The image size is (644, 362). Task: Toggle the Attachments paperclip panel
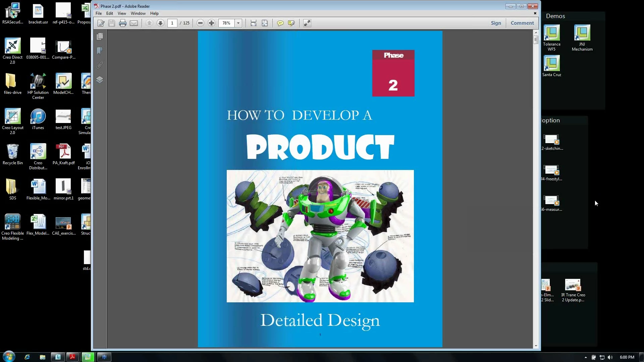[100, 65]
